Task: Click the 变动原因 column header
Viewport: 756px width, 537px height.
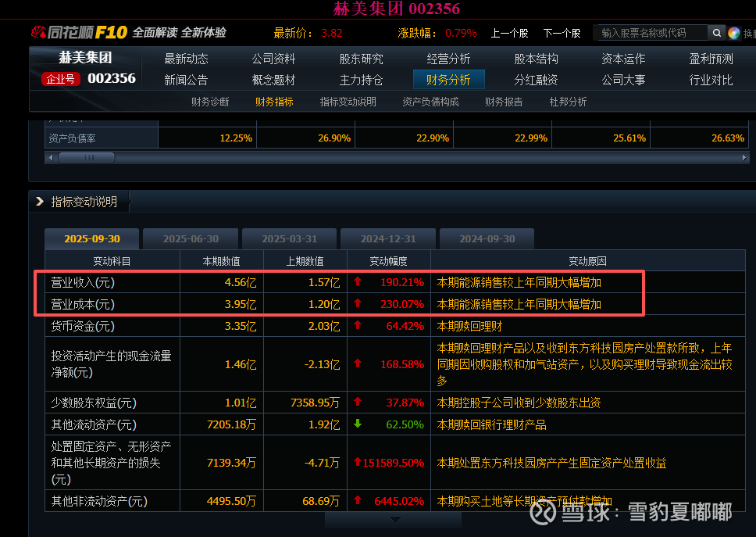Action: 587,261
